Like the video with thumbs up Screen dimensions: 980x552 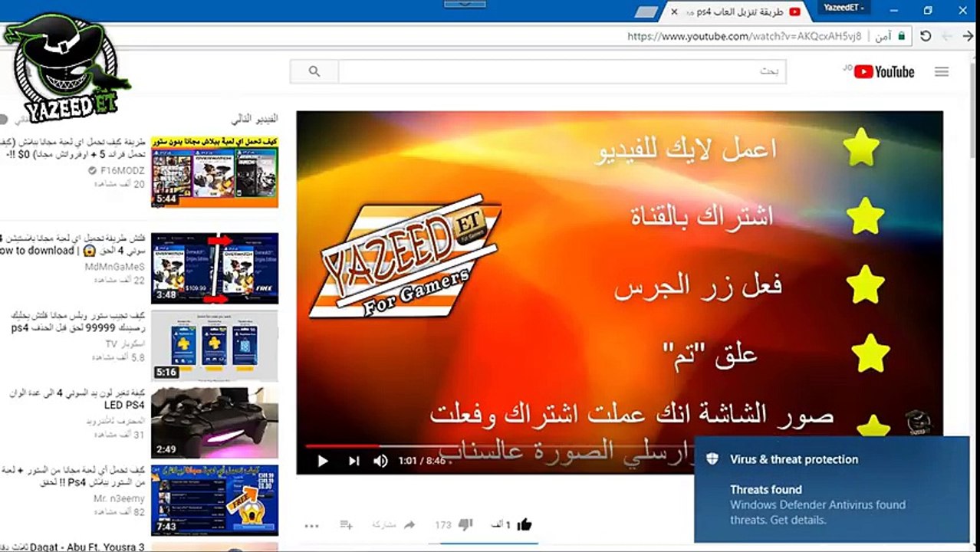(x=525, y=525)
